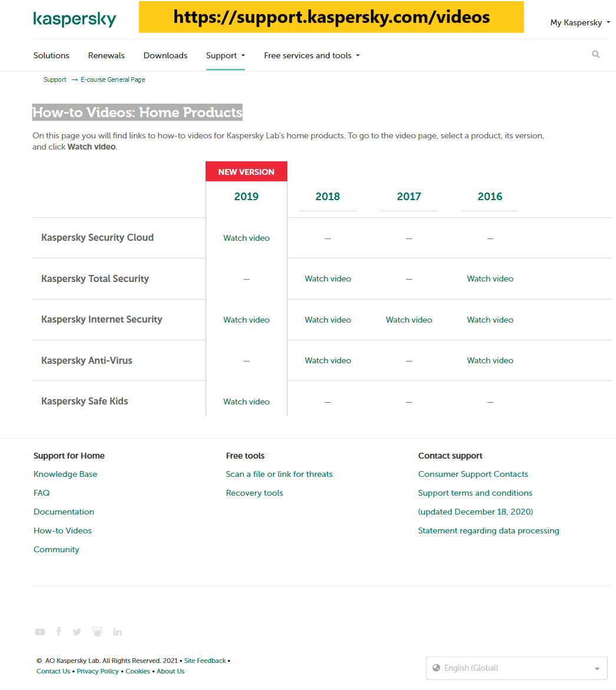Open the Privacy Policy footer link
This screenshot has height=690, width=616.
click(x=98, y=671)
